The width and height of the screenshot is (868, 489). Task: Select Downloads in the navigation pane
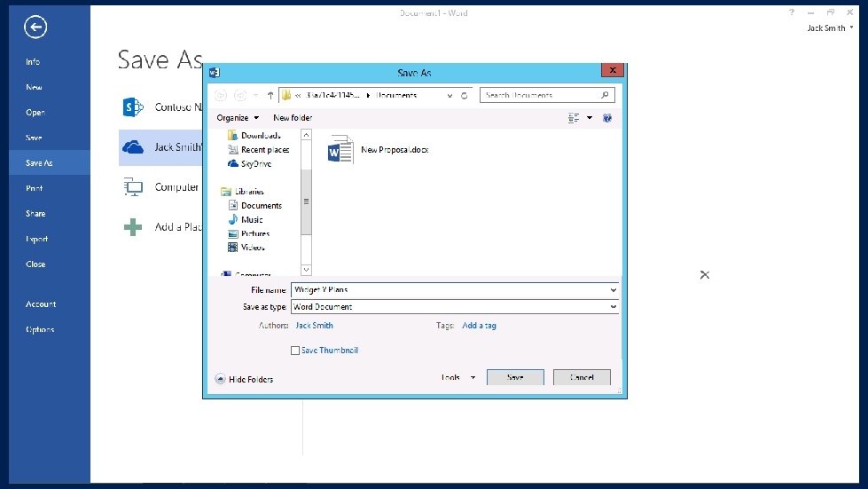(x=254, y=135)
